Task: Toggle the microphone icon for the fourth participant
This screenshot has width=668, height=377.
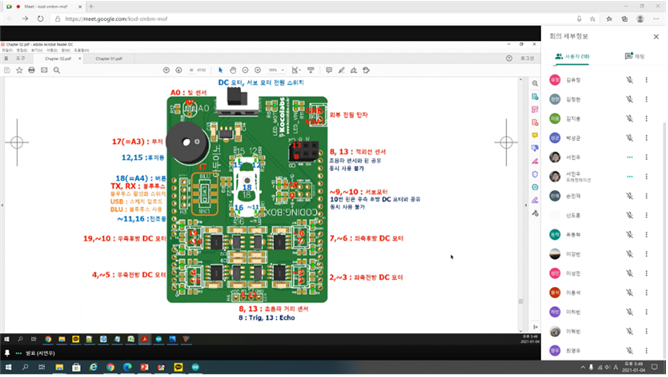Action: pos(629,138)
